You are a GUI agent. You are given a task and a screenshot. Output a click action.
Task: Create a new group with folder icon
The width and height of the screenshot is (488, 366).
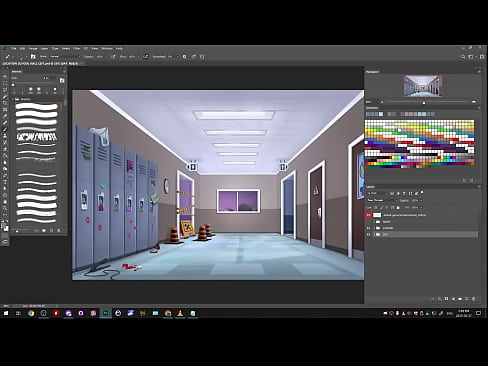(x=460, y=299)
